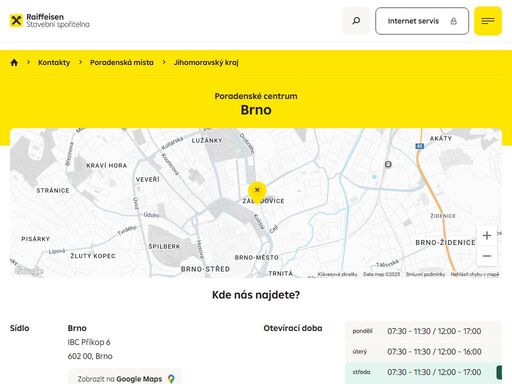
Task: Click the Data map ©2025 attribution text
Action: [381, 274]
